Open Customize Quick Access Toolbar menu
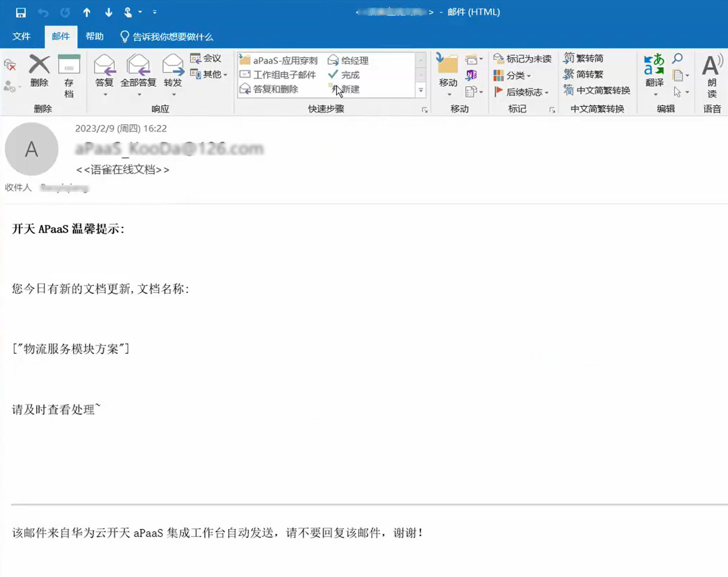Viewport: 728px width, 577px height. pos(154,12)
